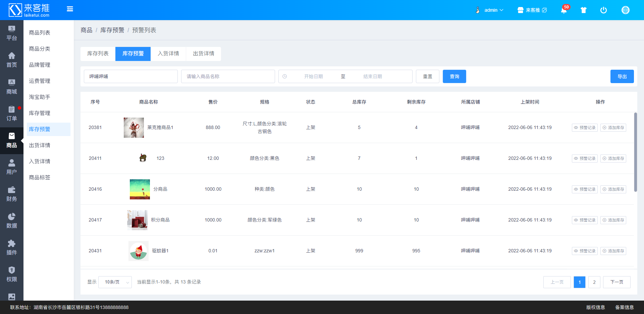Click the table vertical scrollbar
The image size is (644, 314).
pos(635,152)
